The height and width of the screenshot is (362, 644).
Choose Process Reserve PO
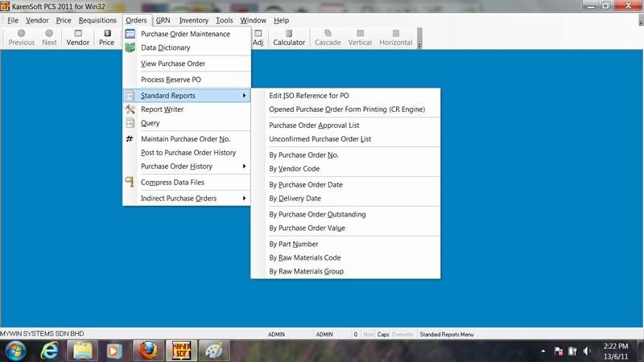(187, 80)
